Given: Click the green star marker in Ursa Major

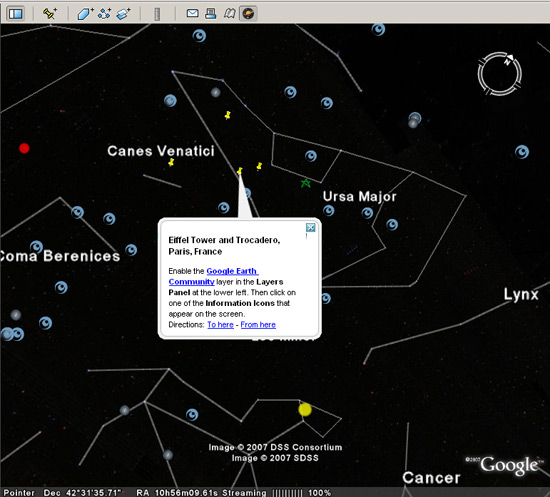Looking at the screenshot, I should point(306,183).
